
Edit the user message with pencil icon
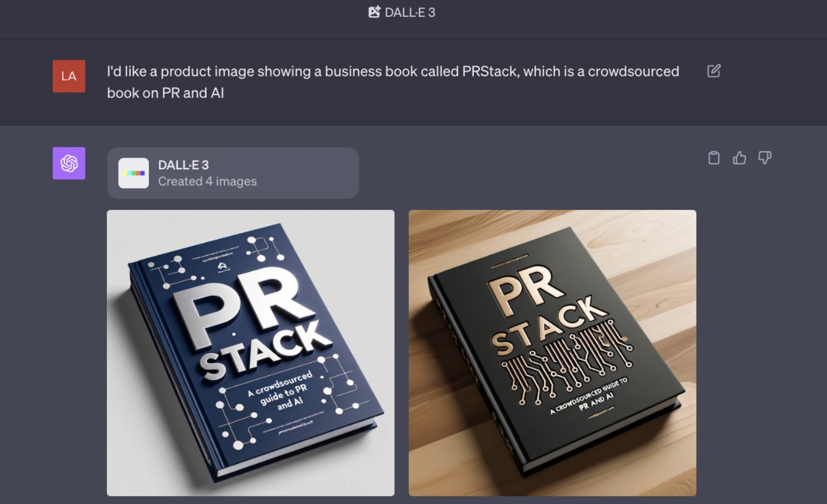(714, 71)
